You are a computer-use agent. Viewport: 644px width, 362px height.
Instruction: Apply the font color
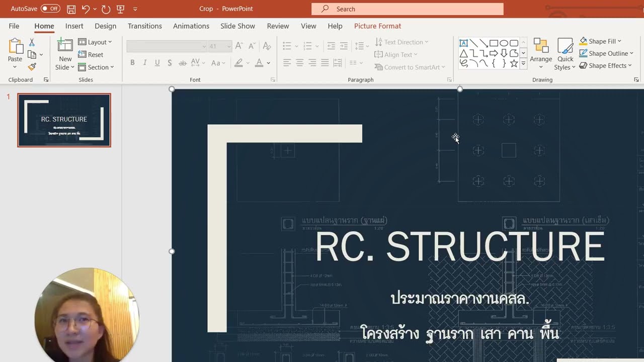259,63
